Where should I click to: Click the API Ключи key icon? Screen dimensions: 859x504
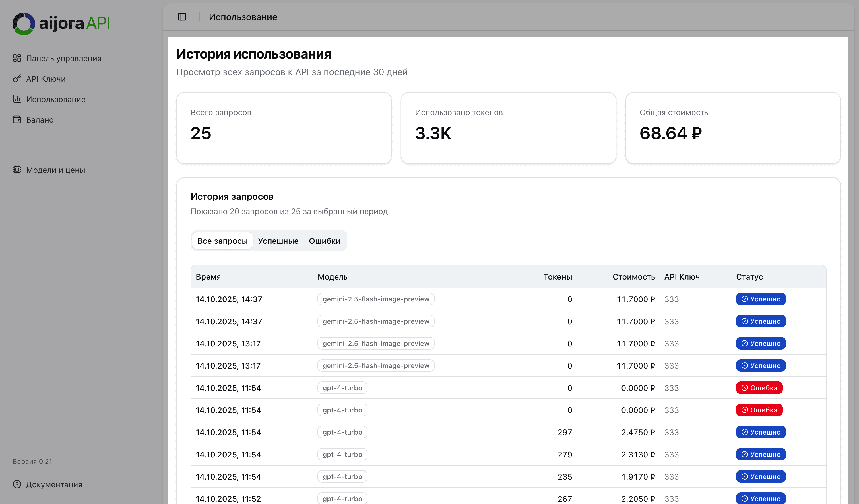(17, 79)
